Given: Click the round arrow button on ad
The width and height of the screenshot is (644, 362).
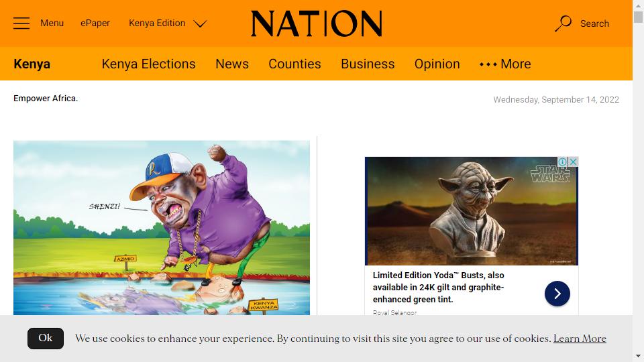Looking at the screenshot, I should (x=557, y=294).
